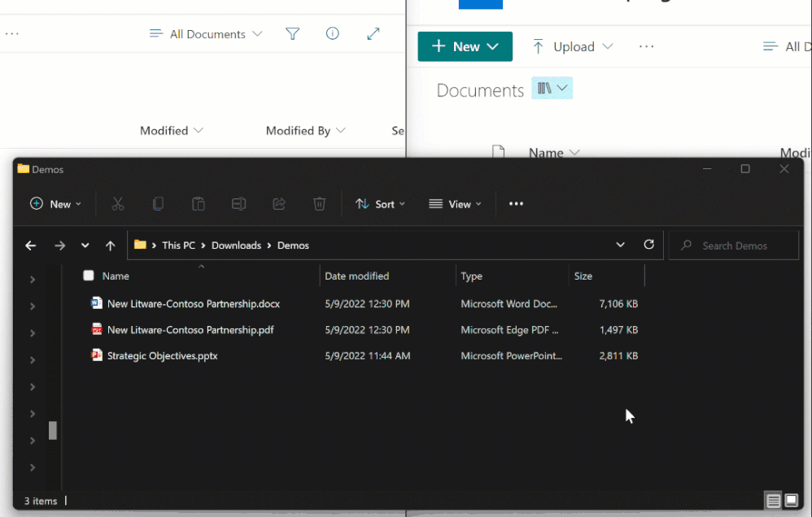Click the Share icon in Explorer toolbar
The image size is (812, 517).
pos(279,204)
